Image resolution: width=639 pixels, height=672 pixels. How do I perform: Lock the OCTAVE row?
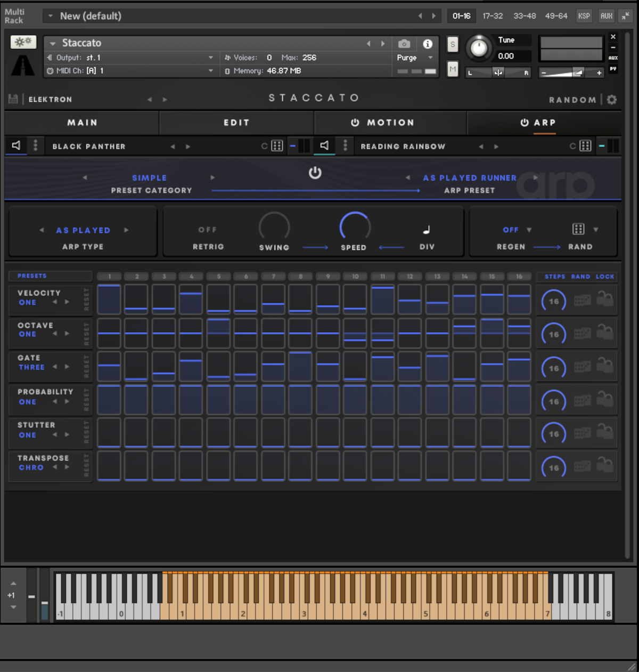[605, 332]
